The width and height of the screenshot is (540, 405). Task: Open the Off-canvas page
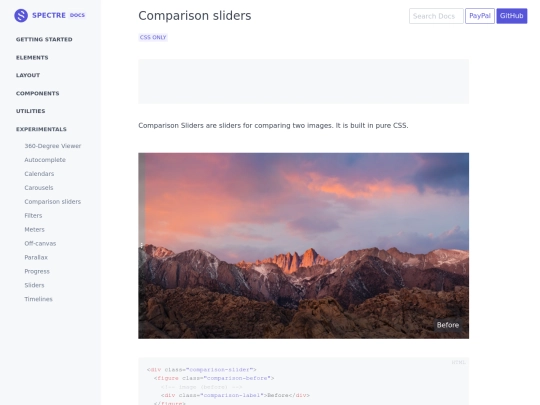coord(40,243)
